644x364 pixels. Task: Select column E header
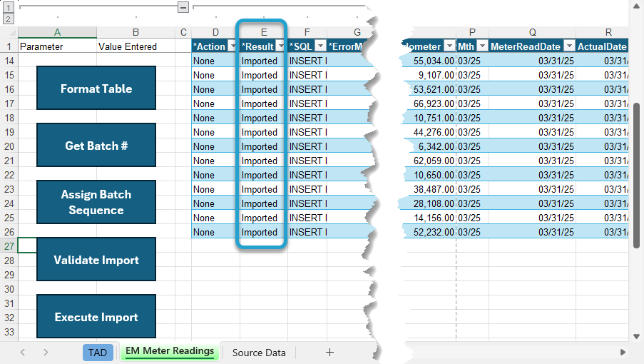[264, 32]
